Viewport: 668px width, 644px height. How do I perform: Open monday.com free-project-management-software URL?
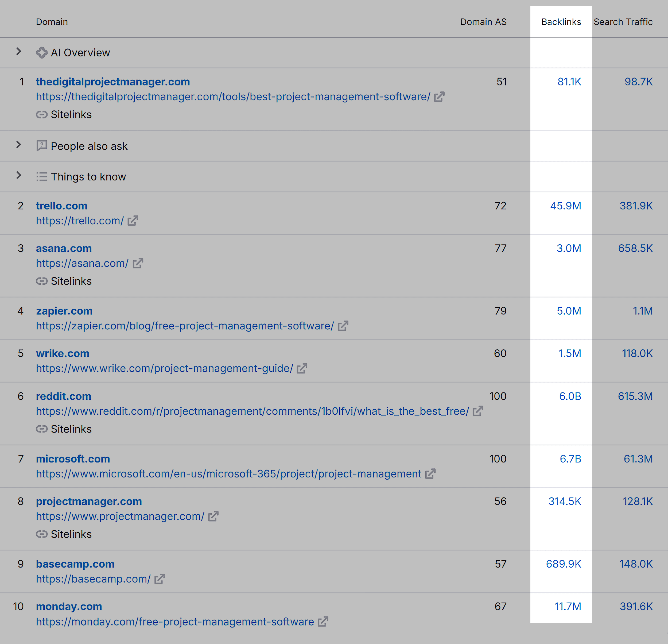click(x=175, y=622)
